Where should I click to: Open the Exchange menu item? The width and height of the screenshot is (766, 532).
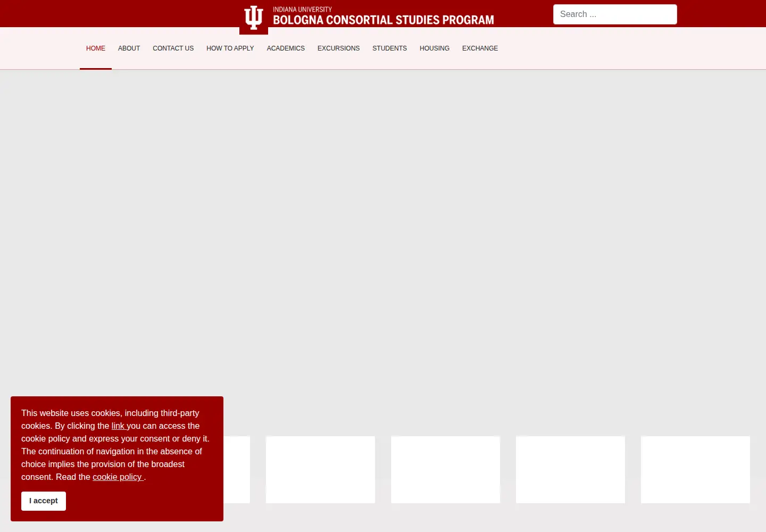pos(480,48)
